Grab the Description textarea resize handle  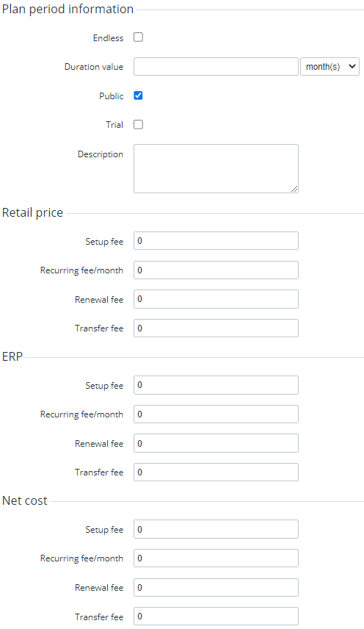(x=294, y=189)
